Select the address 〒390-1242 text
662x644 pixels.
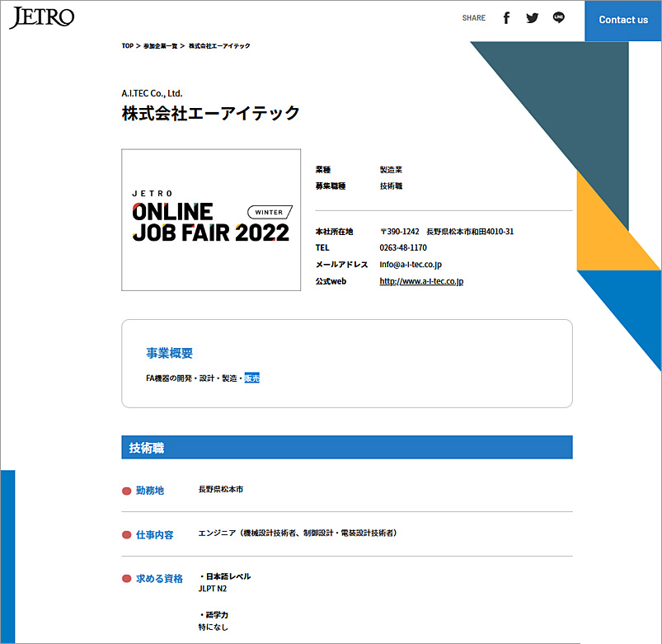pos(447,232)
